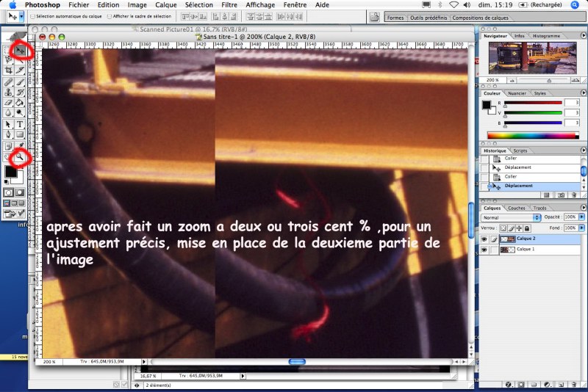Click the 200 % zoom field in Navigateur
588x392 pixels.
492,80
